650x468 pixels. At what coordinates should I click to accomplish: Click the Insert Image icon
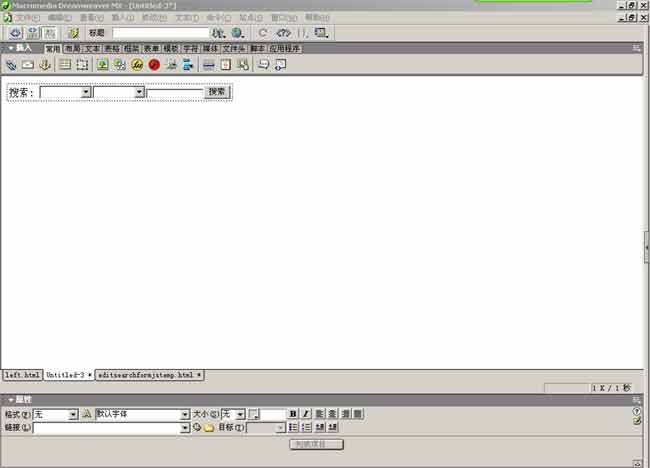pyautogui.click(x=102, y=65)
